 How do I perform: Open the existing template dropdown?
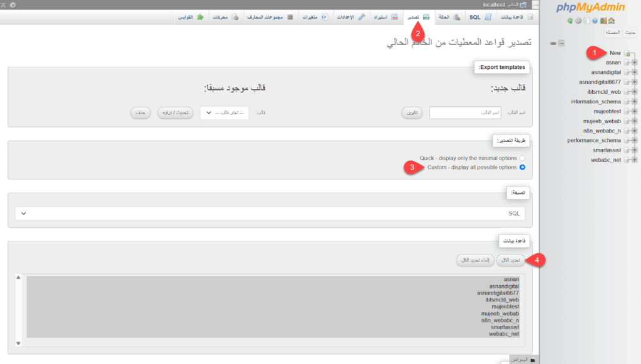[x=225, y=113]
